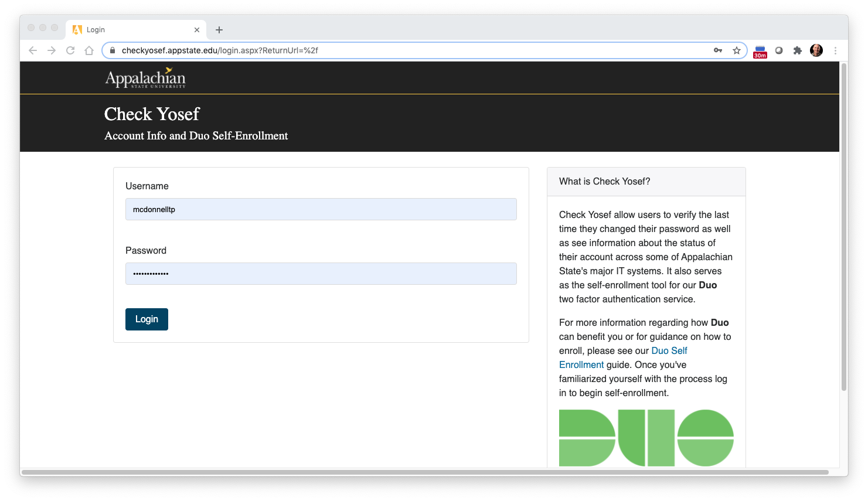
Task: Submit the form with the Login button
Action: [x=147, y=319]
